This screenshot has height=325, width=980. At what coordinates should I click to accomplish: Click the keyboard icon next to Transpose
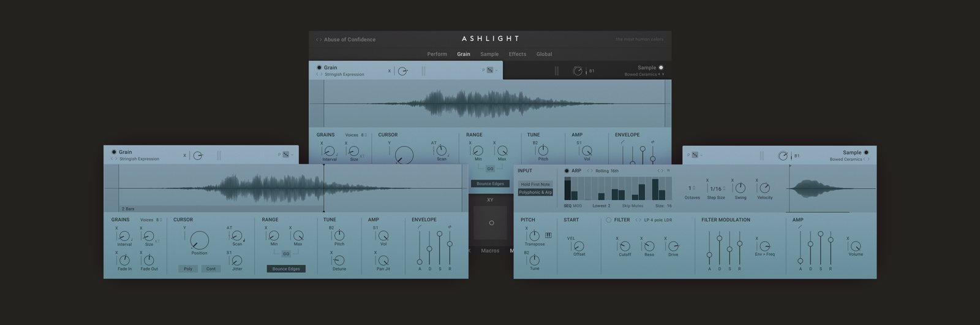tap(548, 235)
